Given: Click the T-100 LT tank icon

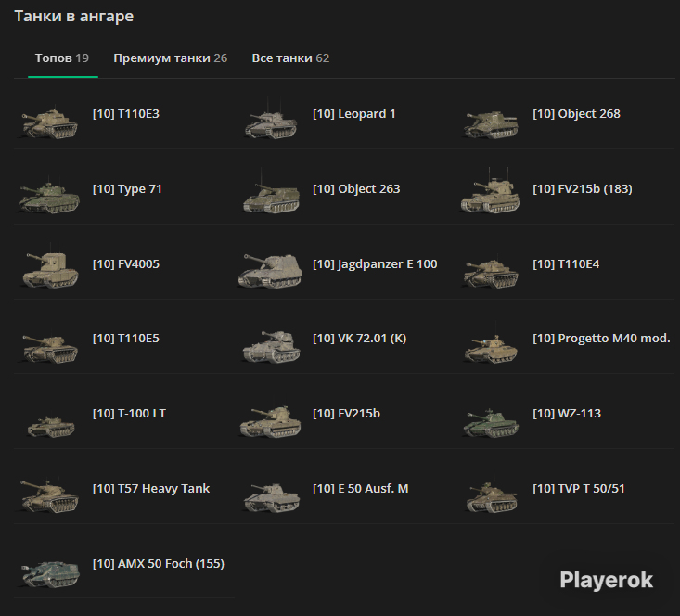Looking at the screenshot, I should click(50, 426).
